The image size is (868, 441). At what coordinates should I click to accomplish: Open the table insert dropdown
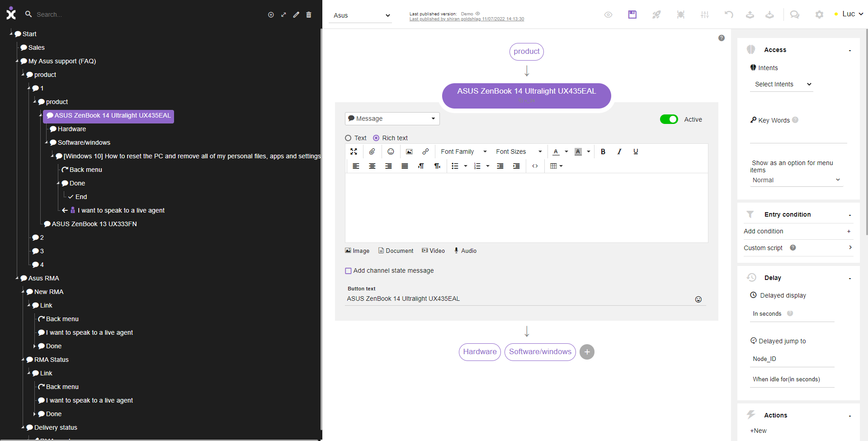tap(556, 166)
